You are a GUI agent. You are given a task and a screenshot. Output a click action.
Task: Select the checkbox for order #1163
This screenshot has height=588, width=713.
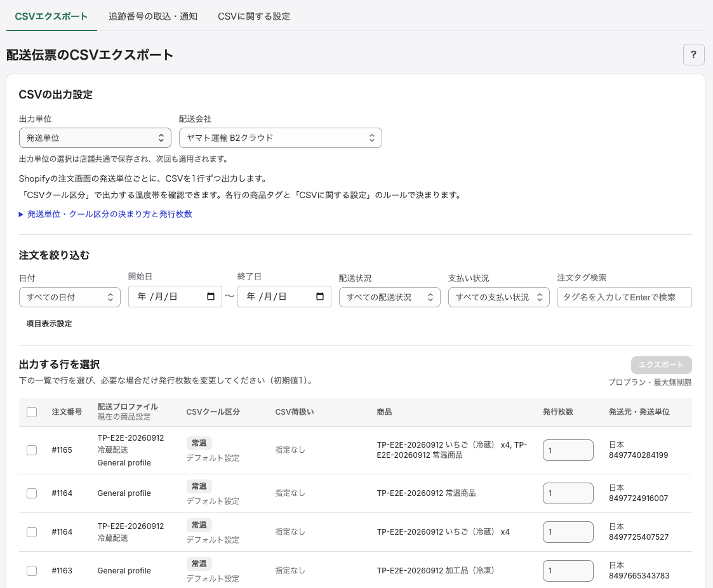(32, 571)
